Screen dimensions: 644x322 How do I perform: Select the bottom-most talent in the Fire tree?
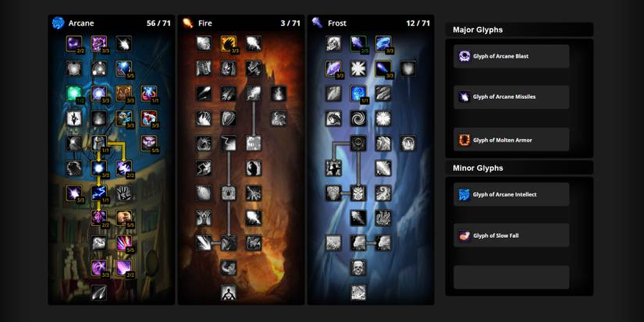click(x=228, y=292)
